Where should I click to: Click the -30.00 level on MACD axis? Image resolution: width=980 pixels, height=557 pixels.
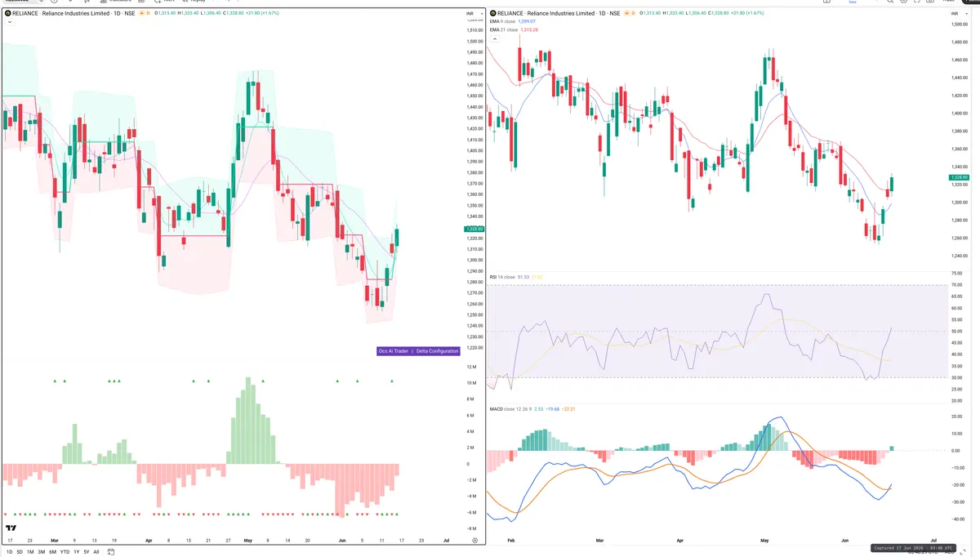point(955,502)
